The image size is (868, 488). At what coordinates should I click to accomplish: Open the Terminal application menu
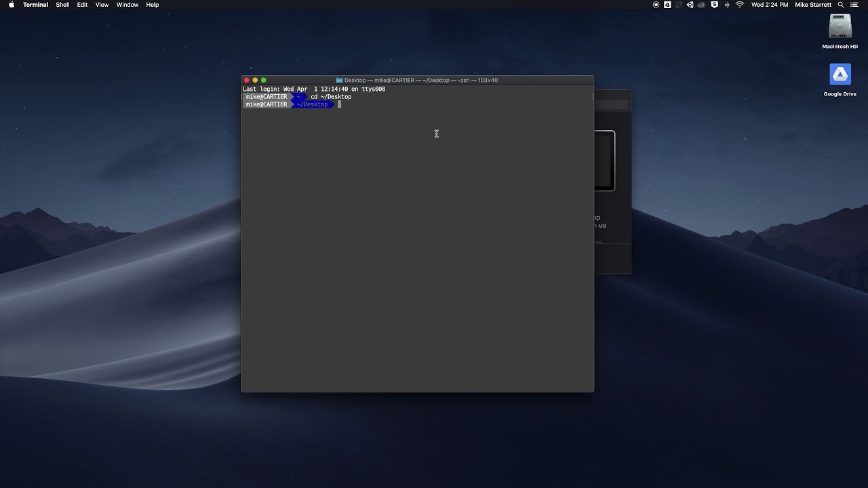35,5
